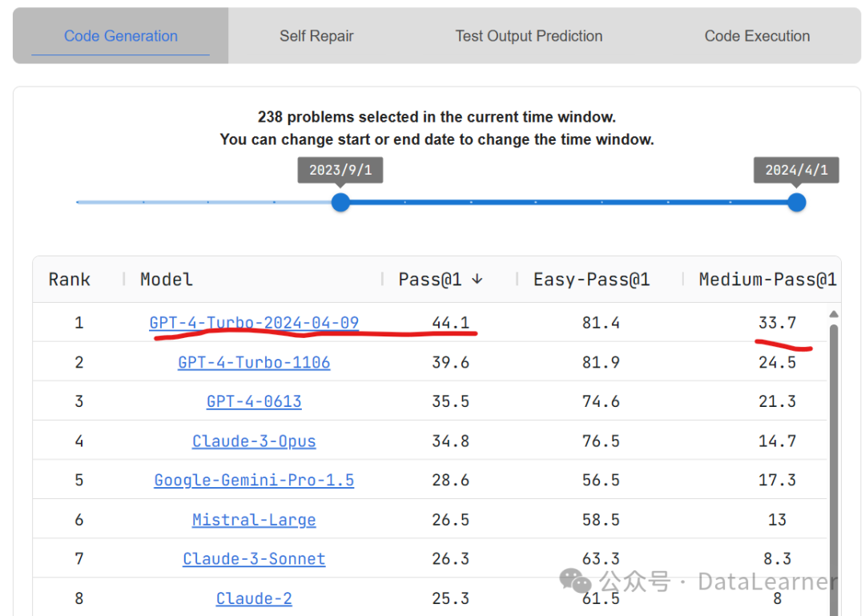Open the Claude-3-Sonnet model link
Screen dimensions: 865x616
(x=254, y=558)
